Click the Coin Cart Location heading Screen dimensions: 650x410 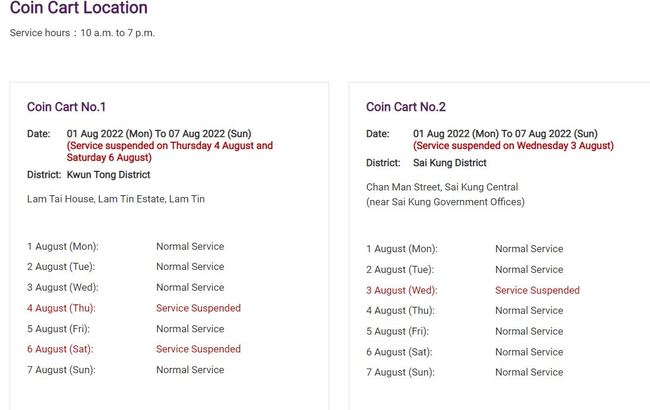(78, 9)
